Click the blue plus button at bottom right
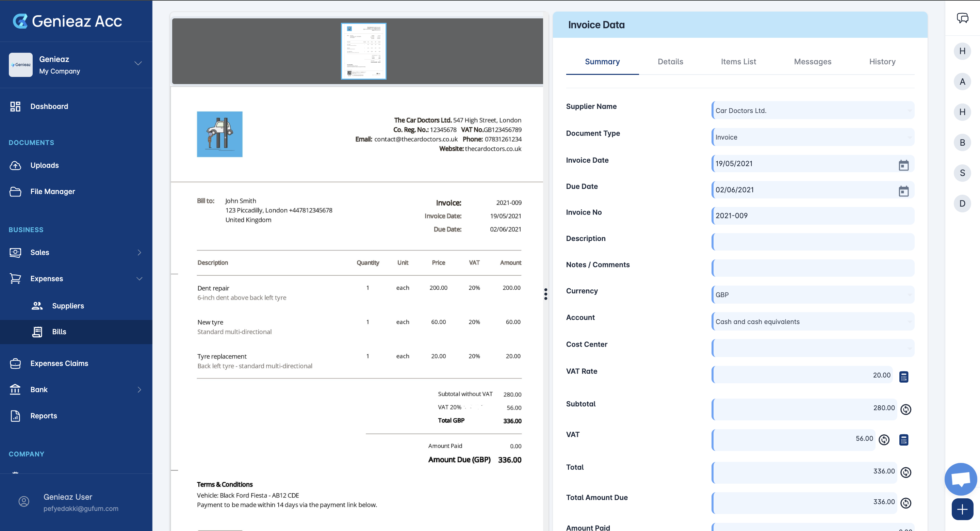Viewport: 980px width, 531px height. 962,509
